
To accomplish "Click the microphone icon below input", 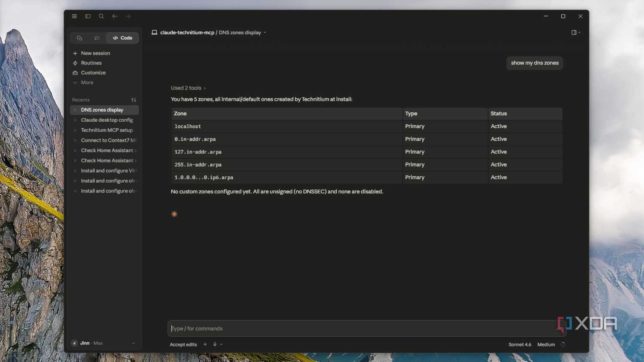I will point(215,344).
